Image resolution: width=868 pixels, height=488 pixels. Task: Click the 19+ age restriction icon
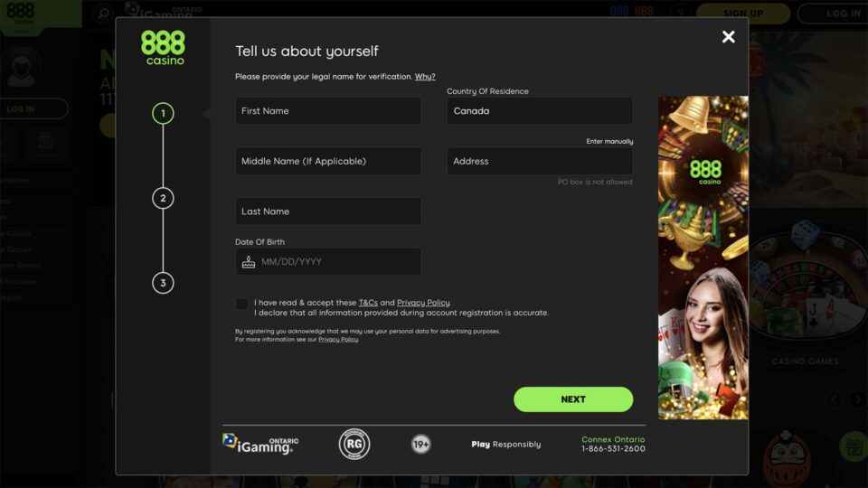pos(420,445)
